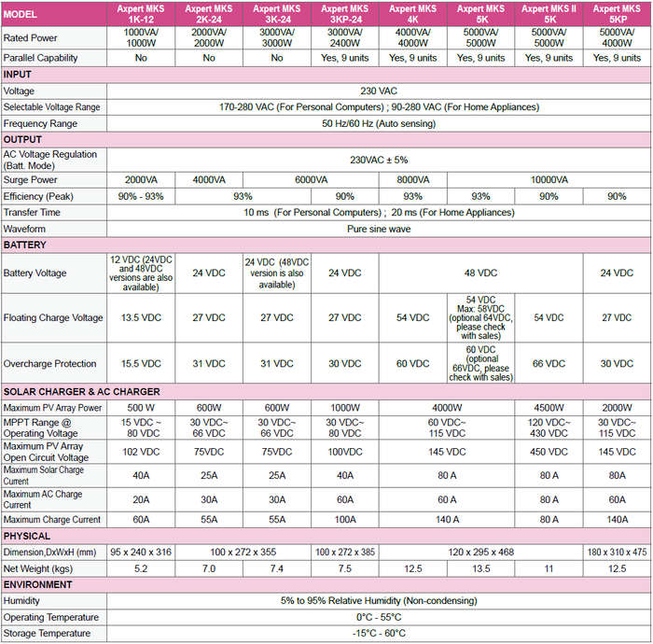Click the PHYSICAL section header
This screenshot has height=644, width=653.
[x=326, y=536]
